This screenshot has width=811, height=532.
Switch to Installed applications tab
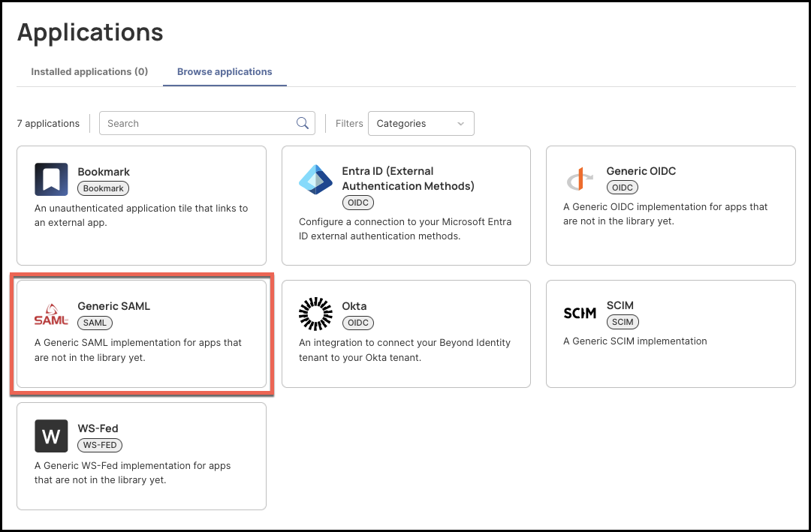[89, 72]
